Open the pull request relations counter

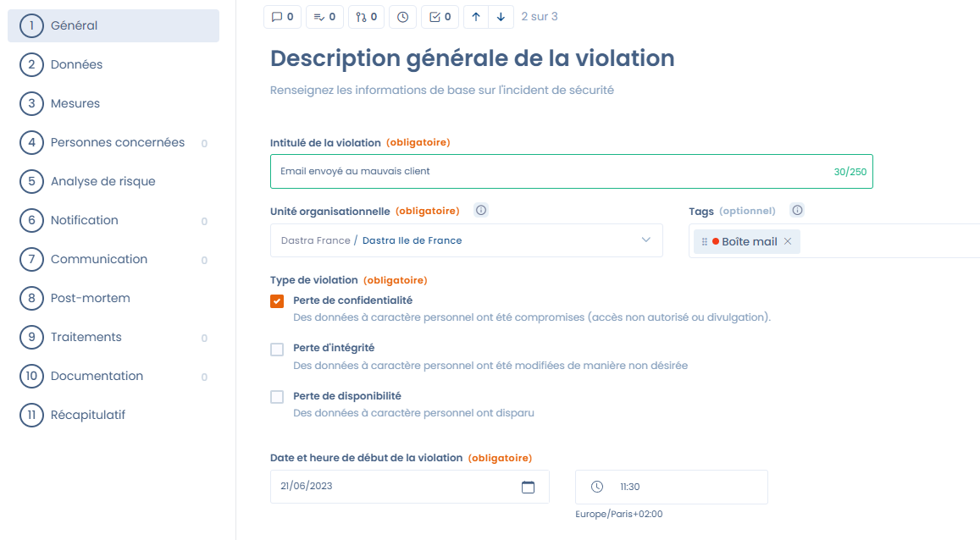point(366,17)
